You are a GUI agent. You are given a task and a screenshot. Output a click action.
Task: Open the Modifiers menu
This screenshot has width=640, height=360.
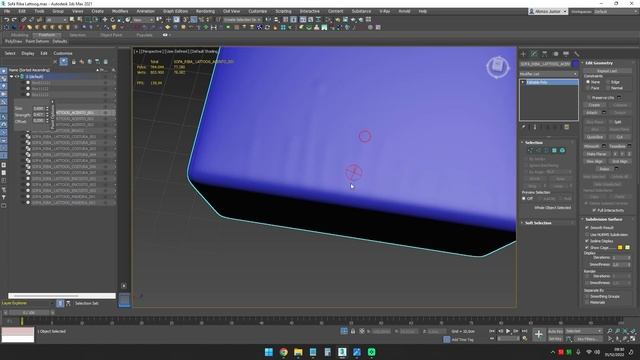tap(120, 11)
